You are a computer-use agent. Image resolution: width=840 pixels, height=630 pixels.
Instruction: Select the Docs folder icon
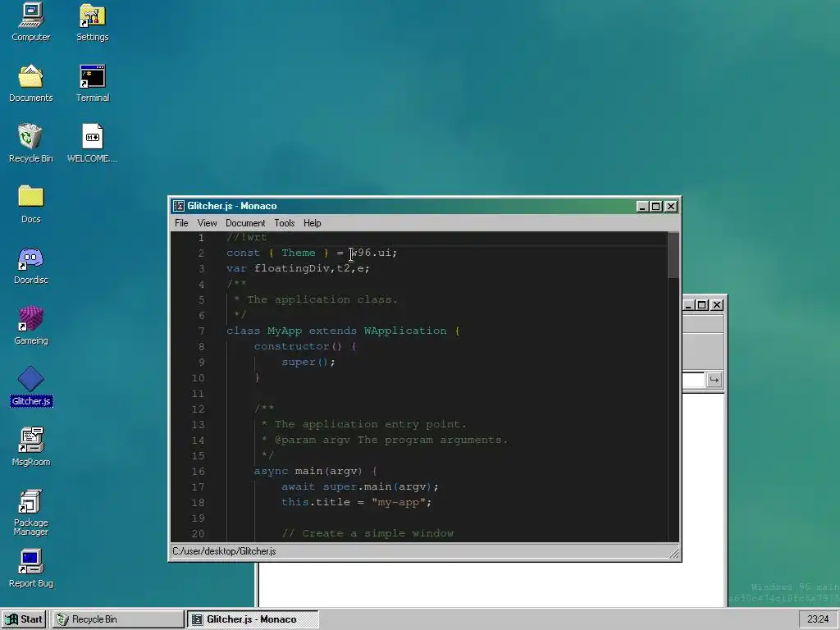click(x=30, y=203)
